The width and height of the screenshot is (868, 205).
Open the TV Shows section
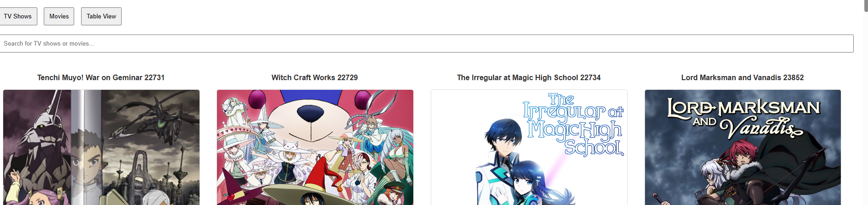[18, 16]
